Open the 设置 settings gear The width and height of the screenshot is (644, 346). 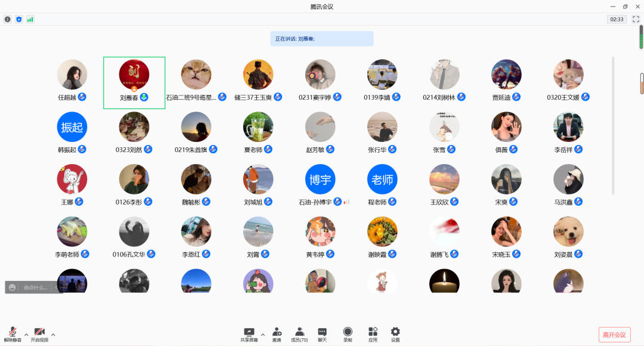[x=395, y=334]
